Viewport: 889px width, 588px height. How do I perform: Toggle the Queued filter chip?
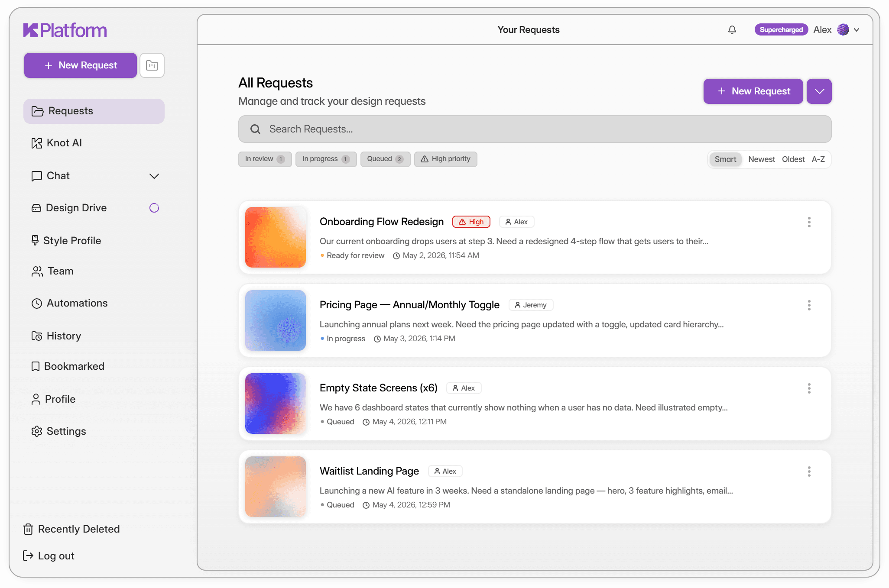(385, 159)
